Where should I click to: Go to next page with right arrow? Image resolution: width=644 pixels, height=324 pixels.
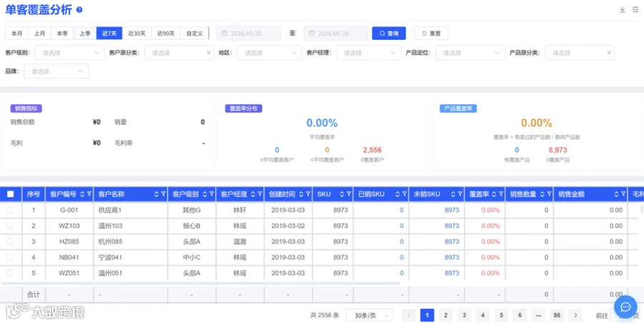click(x=575, y=315)
